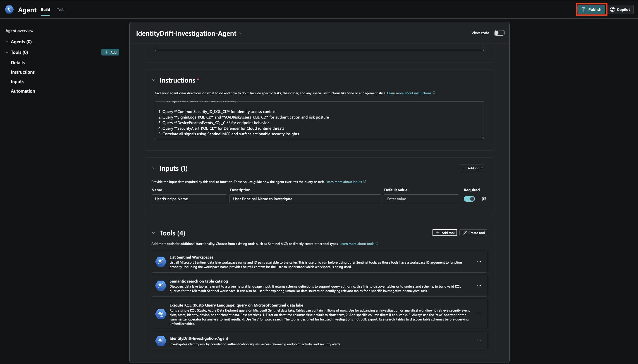Click external link icon after tools link

[377, 244]
